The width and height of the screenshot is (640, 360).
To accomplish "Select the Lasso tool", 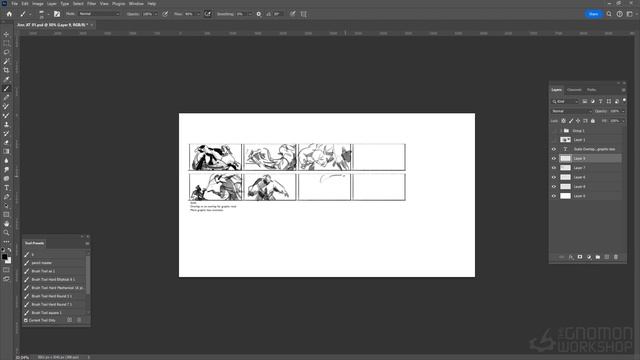I will [6, 52].
